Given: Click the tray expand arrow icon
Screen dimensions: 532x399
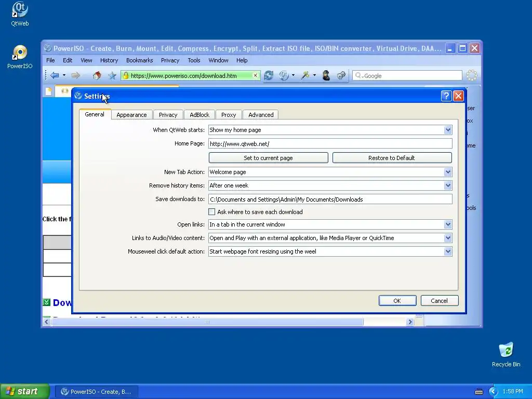Looking at the screenshot, I should [x=493, y=392].
